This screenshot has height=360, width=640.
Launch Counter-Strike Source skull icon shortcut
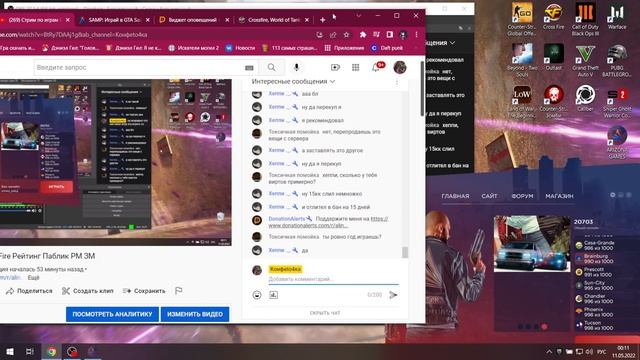[553, 101]
